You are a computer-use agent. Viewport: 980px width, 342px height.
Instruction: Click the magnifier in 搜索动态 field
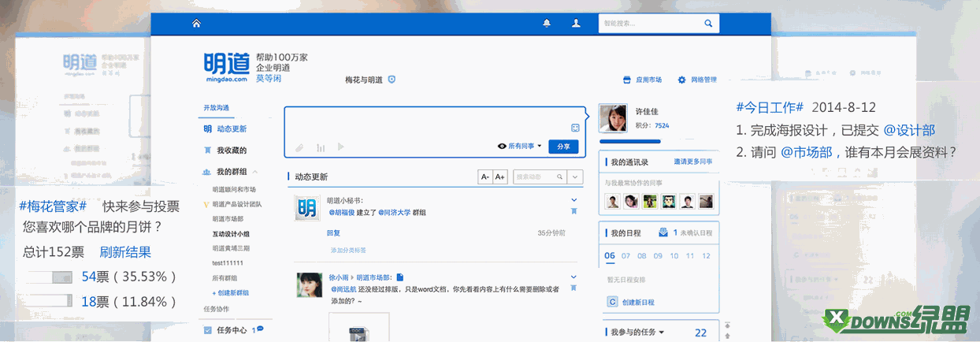coord(559,177)
